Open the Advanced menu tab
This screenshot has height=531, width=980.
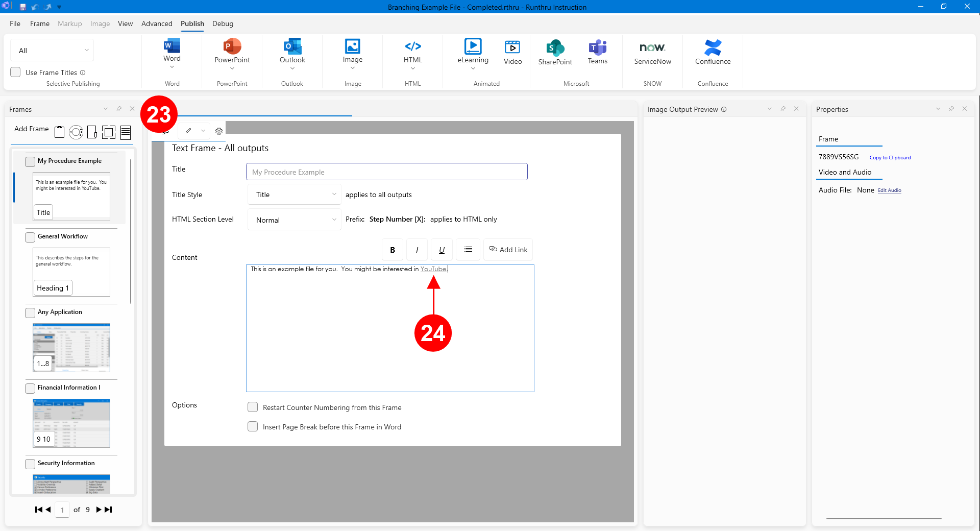click(157, 23)
